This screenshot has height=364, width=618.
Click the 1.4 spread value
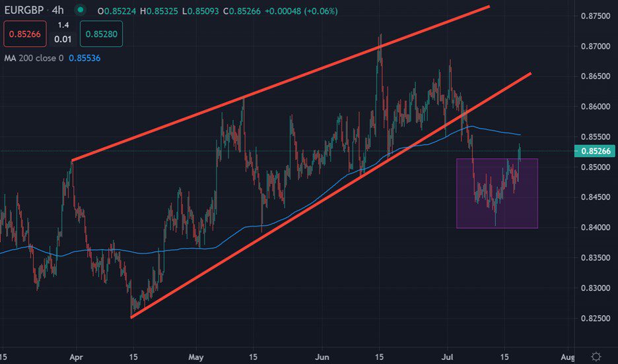tap(63, 25)
